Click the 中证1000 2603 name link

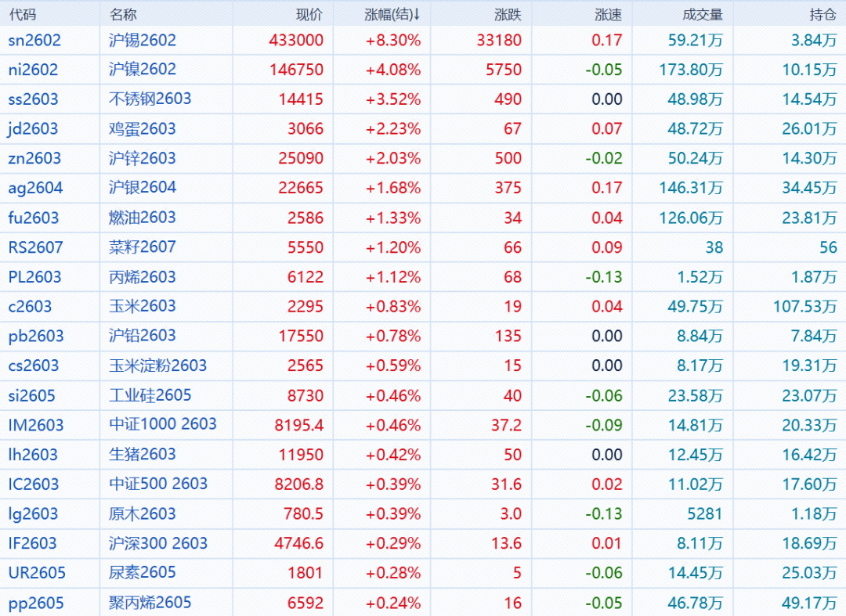coord(163,425)
